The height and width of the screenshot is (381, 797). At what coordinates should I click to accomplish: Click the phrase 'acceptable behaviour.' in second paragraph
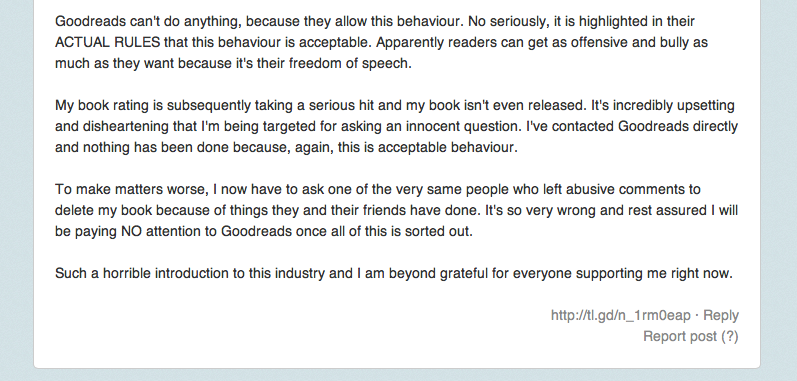pyautogui.click(x=447, y=147)
